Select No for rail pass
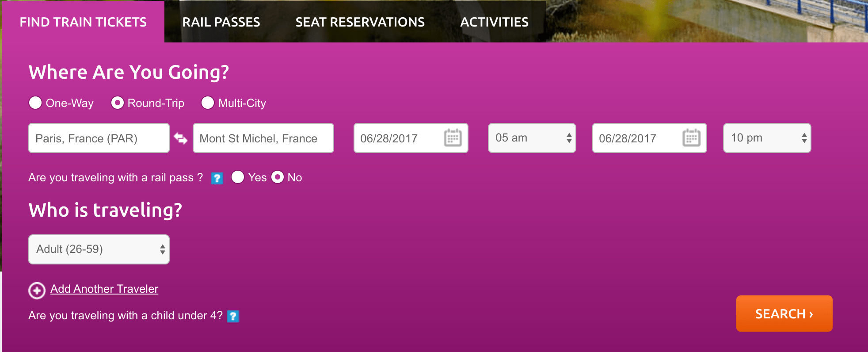Image resolution: width=868 pixels, height=352 pixels. [x=278, y=177]
